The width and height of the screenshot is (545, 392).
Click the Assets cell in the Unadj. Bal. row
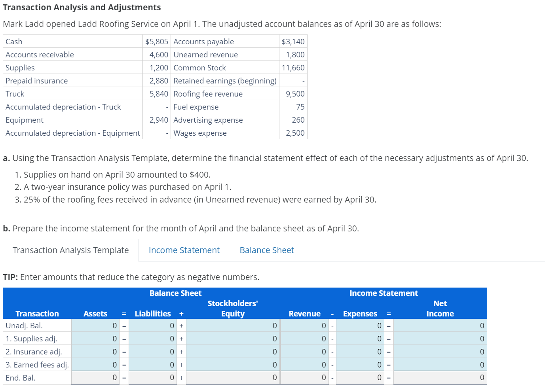[x=95, y=325]
